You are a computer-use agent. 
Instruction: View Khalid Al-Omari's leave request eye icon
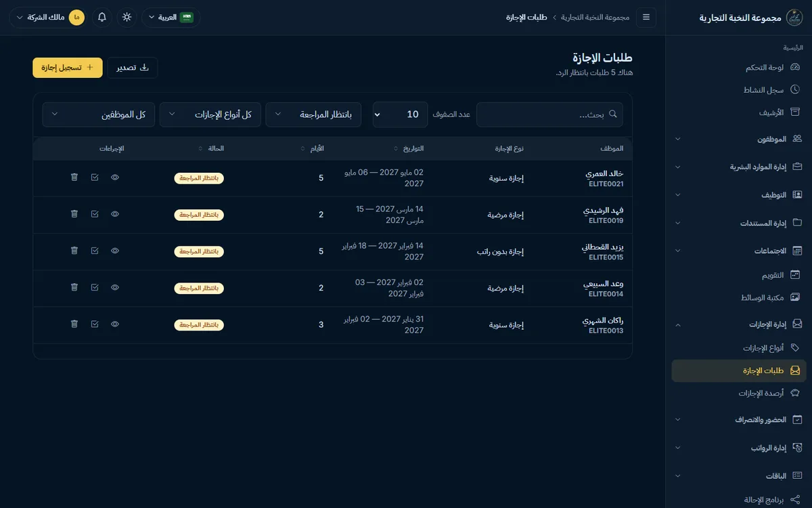coord(115,177)
